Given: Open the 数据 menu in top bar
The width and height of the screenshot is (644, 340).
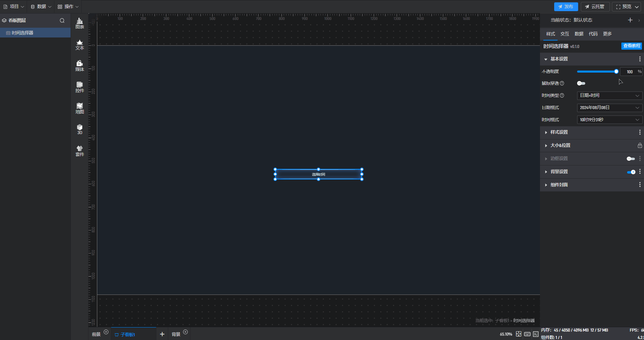Looking at the screenshot, I should click(x=41, y=7).
